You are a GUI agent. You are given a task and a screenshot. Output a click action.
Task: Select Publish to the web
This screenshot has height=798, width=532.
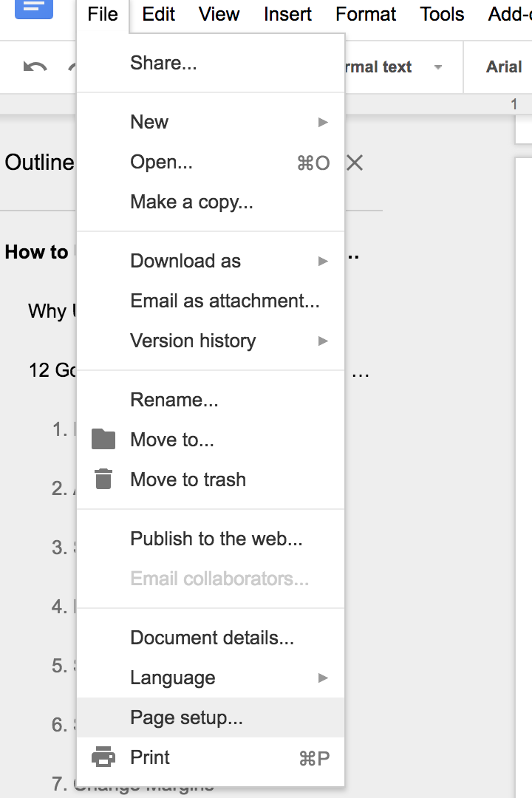[x=216, y=539]
